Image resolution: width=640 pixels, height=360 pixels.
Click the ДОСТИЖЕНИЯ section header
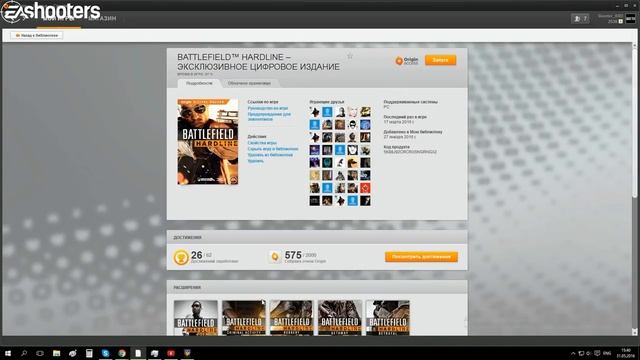pyautogui.click(x=187, y=237)
